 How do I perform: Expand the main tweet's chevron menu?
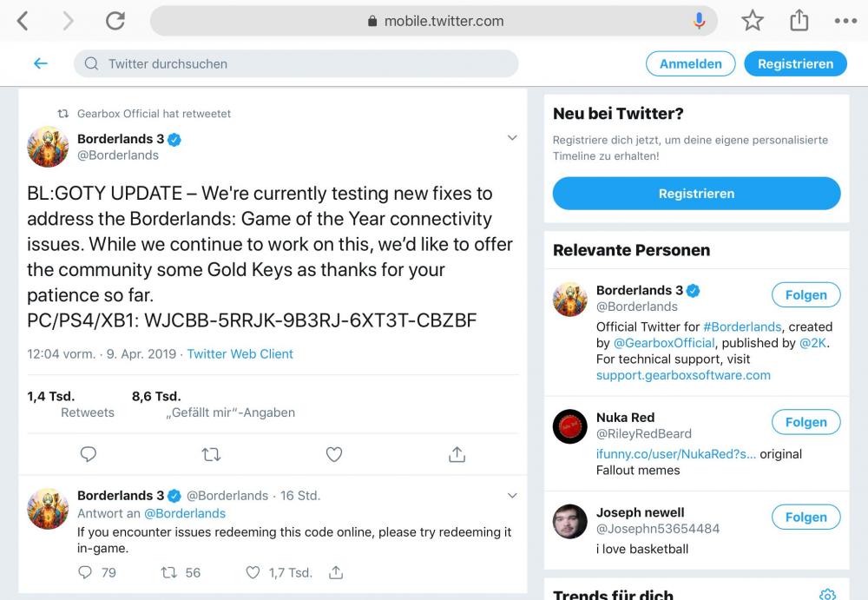[512, 138]
